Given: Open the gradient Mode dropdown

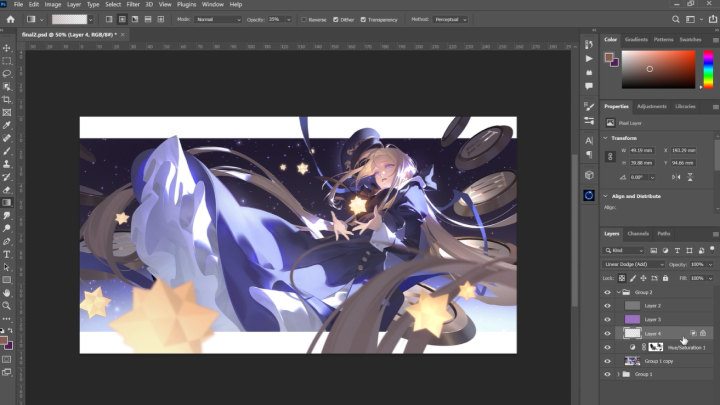Looking at the screenshot, I should click(218, 20).
